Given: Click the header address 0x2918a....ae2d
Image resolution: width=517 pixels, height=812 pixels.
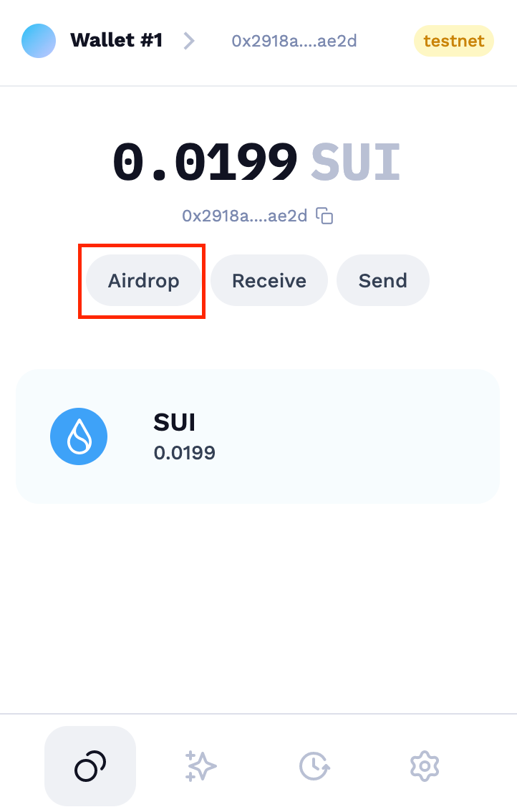Looking at the screenshot, I should pyautogui.click(x=294, y=41).
